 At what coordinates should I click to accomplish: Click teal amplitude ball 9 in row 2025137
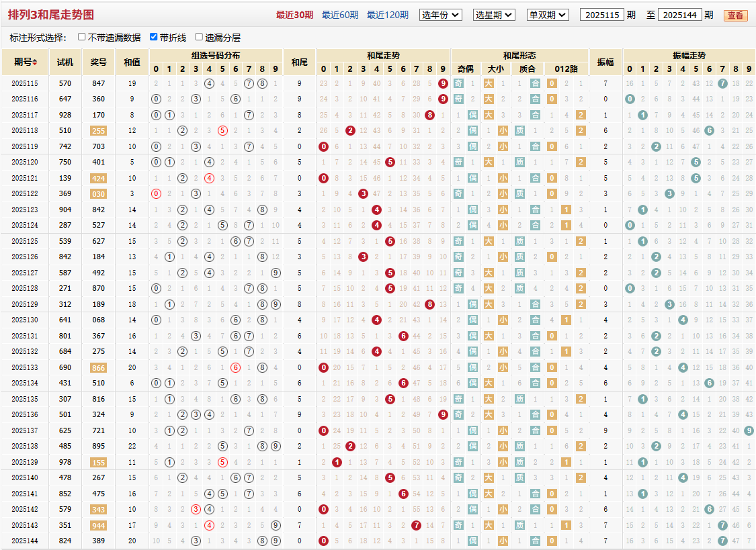pos(749,430)
